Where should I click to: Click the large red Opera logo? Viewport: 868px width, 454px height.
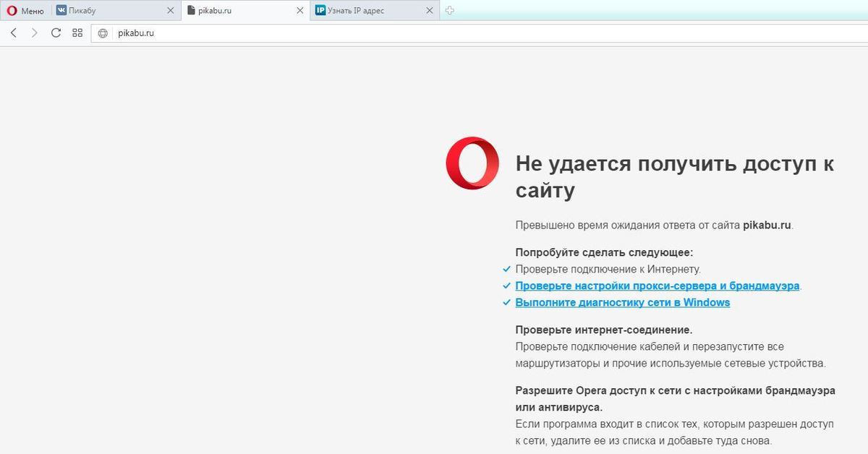472,163
